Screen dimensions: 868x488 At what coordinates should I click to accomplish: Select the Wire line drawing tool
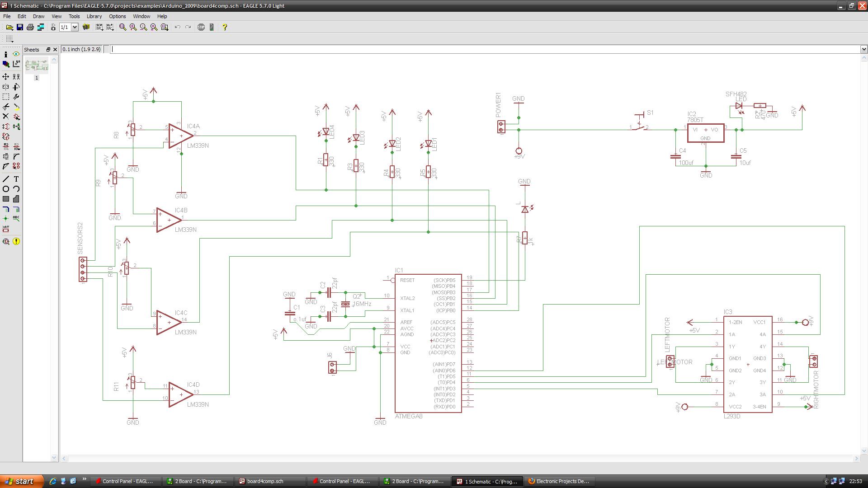pyautogui.click(x=6, y=179)
